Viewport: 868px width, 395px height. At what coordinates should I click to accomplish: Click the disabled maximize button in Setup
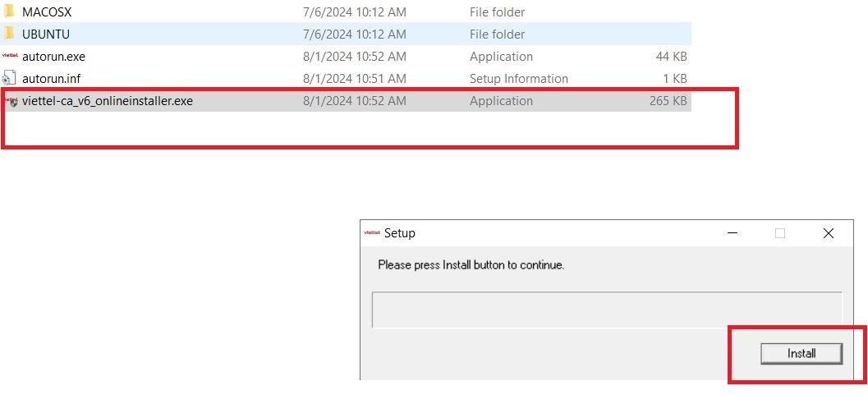(780, 233)
